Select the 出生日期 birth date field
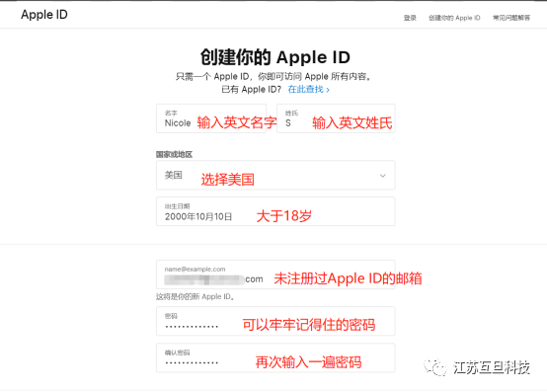Screen dimensions: 547x392 (x=275, y=211)
